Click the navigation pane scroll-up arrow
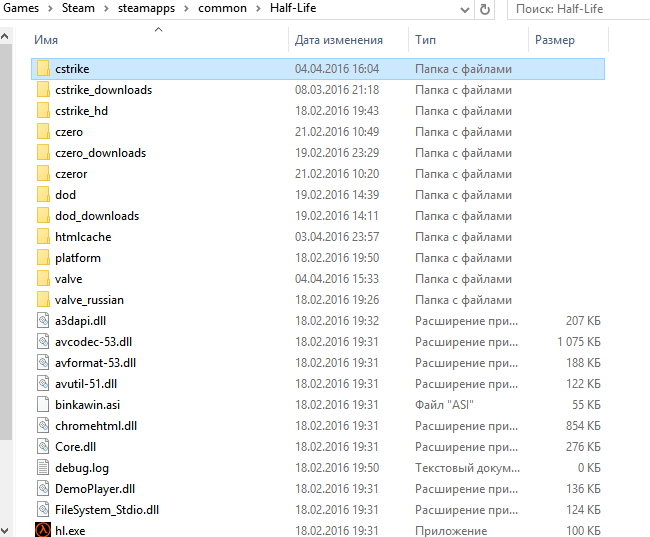Viewport: 650px width, 537px height. [5, 36]
